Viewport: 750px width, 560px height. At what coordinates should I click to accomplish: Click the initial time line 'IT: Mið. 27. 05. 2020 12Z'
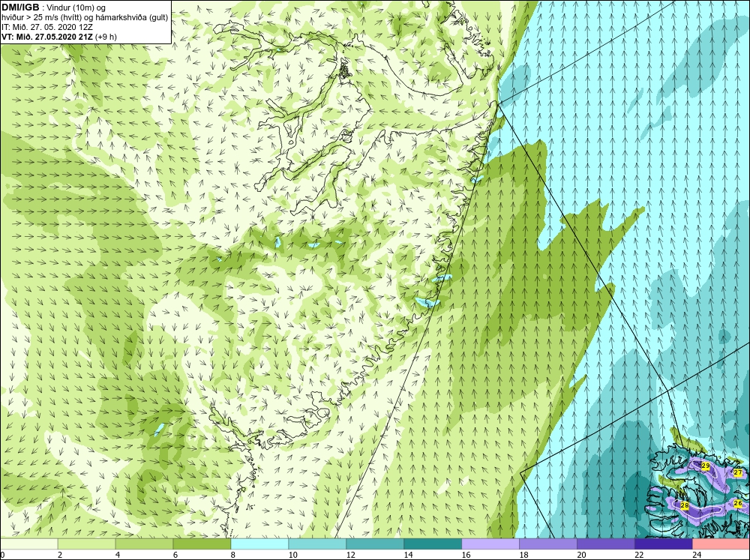pos(46,27)
